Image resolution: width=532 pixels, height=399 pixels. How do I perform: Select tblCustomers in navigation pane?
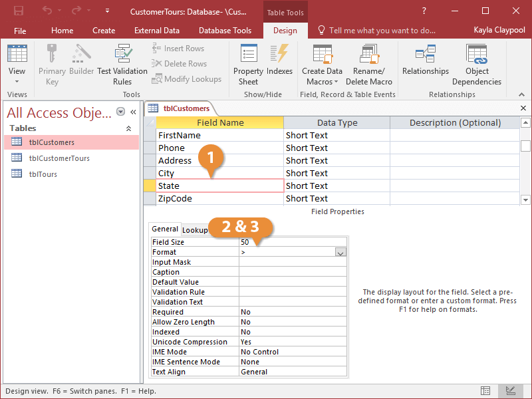(72, 142)
